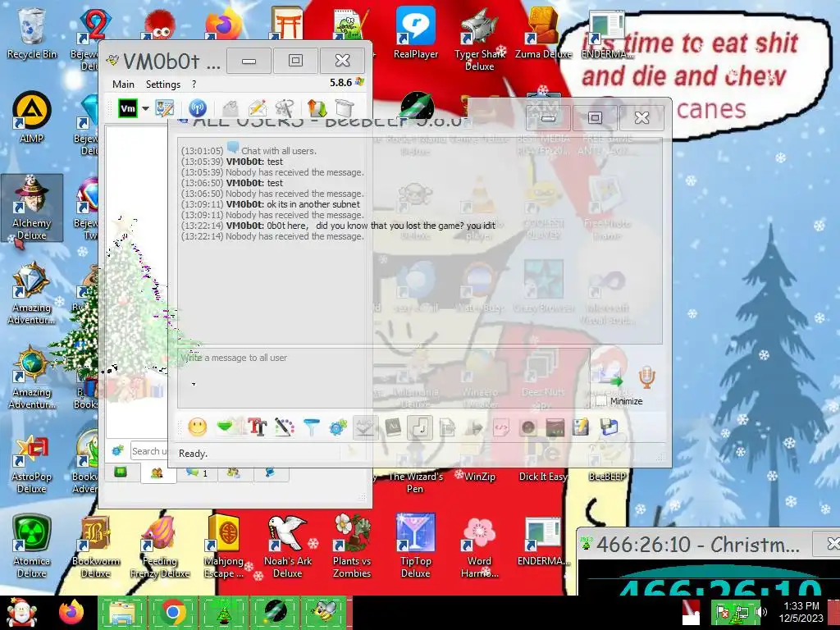Select the Plants vs Zombies desktop shortcut
This screenshot has height=630, width=840.
(x=351, y=546)
